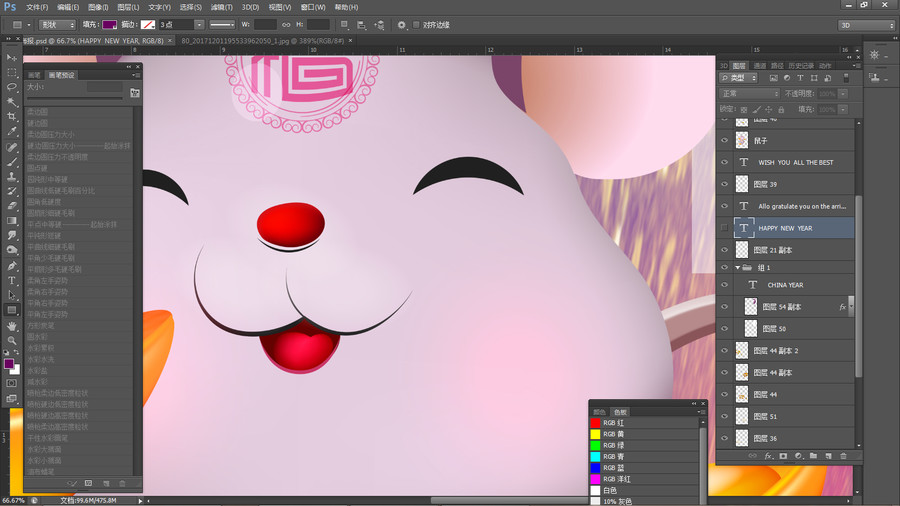Hide the 图层 39 layer

click(724, 184)
